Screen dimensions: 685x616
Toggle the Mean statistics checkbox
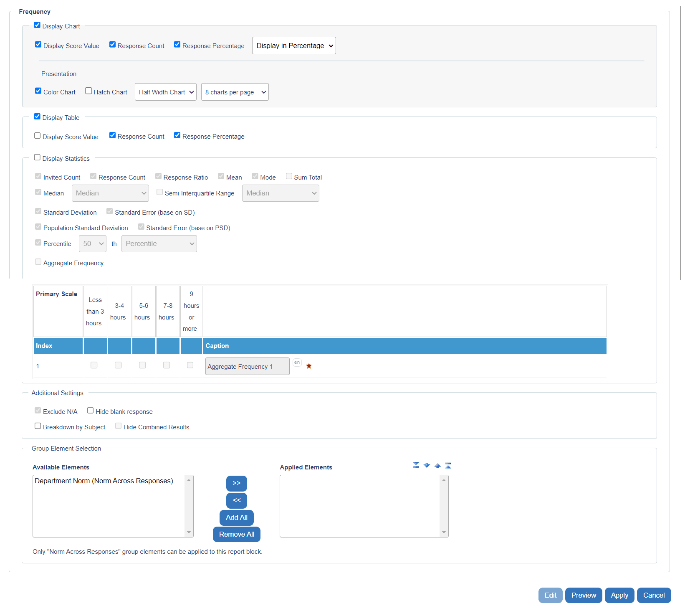221,176
